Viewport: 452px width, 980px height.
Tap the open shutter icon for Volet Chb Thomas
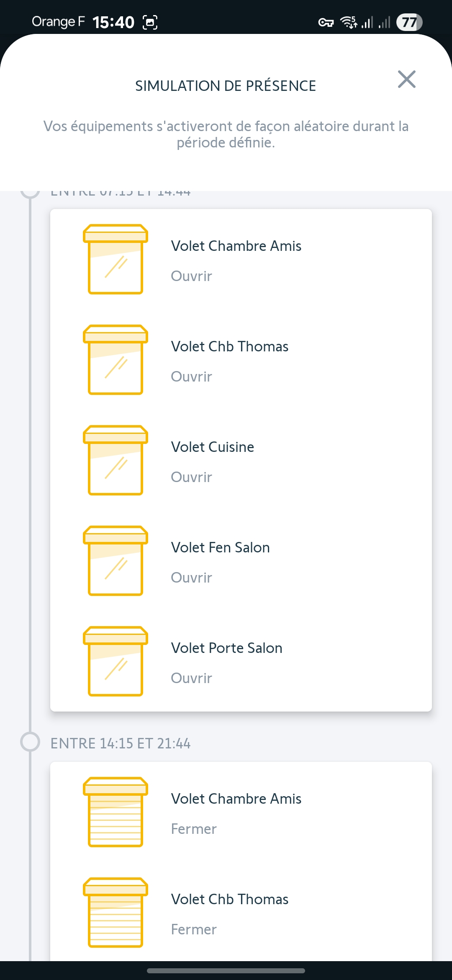[x=116, y=360]
